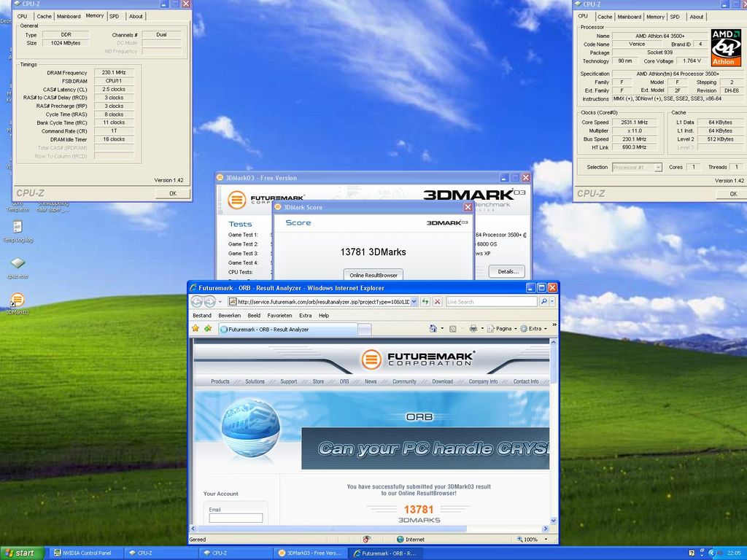The width and height of the screenshot is (747, 560).
Task: Switch to NVIDIA Control Panel taskbar button
Action: click(85, 553)
